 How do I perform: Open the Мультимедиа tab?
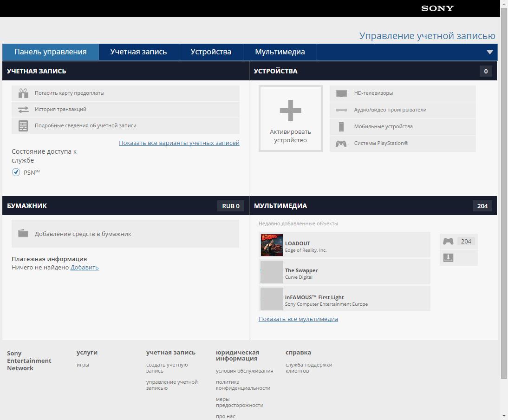click(280, 52)
